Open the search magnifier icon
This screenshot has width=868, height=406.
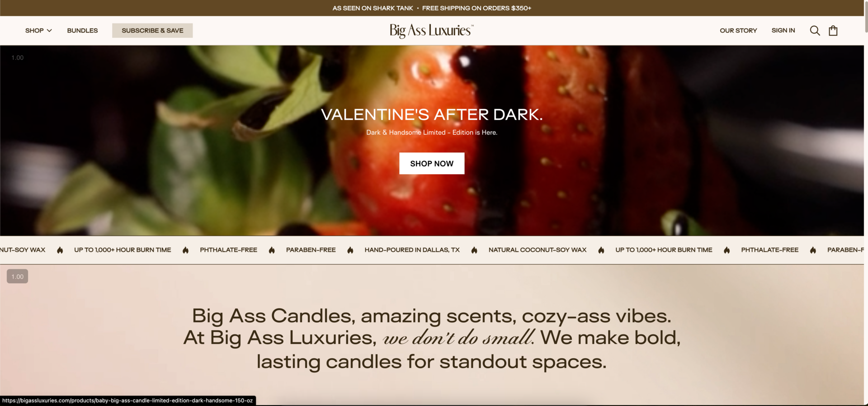tap(815, 30)
